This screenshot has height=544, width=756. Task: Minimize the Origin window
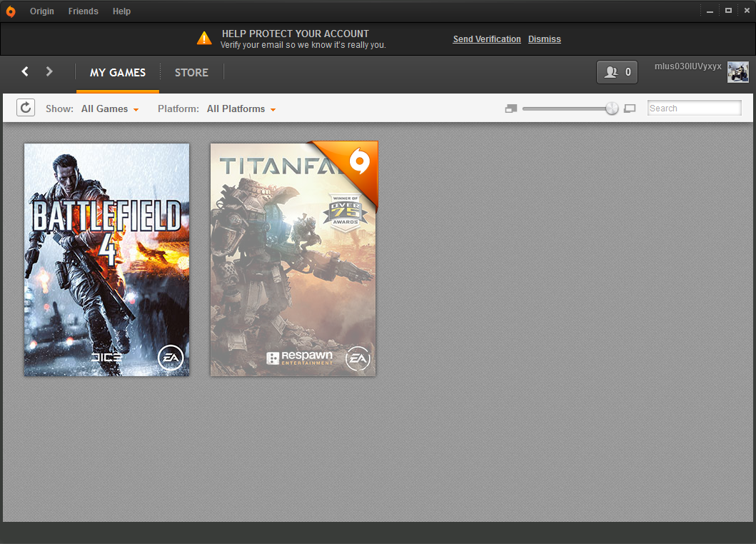tap(710, 11)
